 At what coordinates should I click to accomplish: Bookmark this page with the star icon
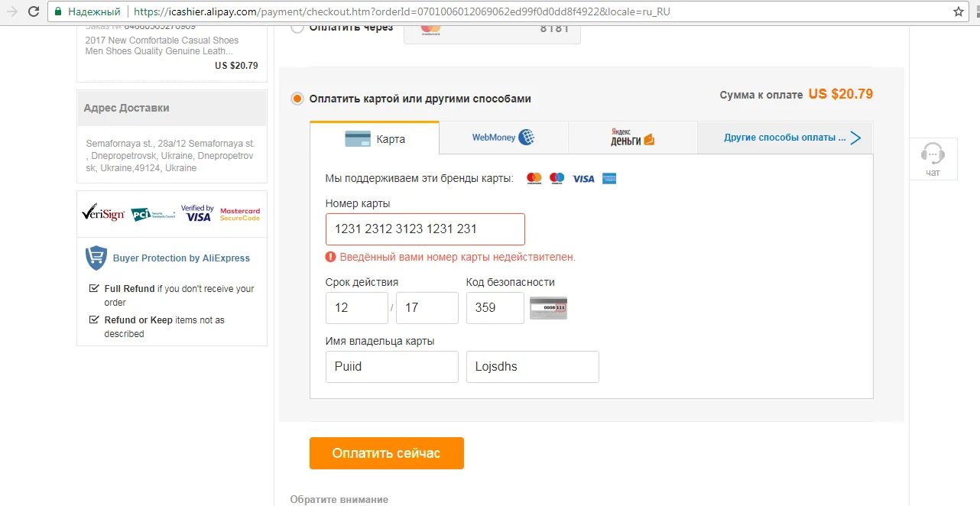[959, 11]
